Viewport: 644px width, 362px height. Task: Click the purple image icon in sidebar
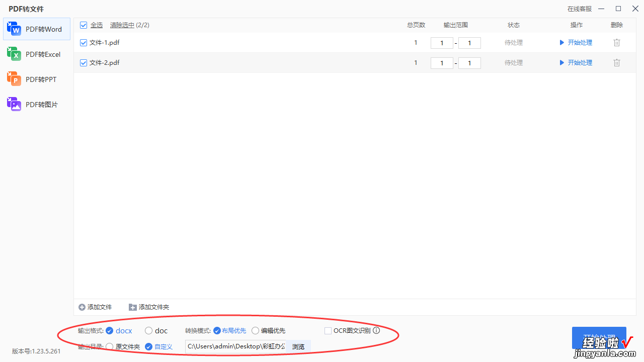point(14,104)
